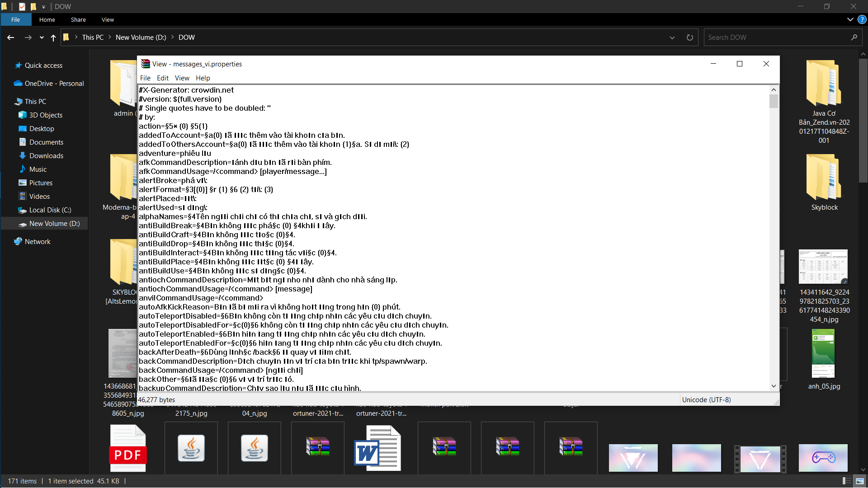This screenshot has height=488, width=868.
Task: Click the up-one-level arrow icon
Action: coord(53,38)
